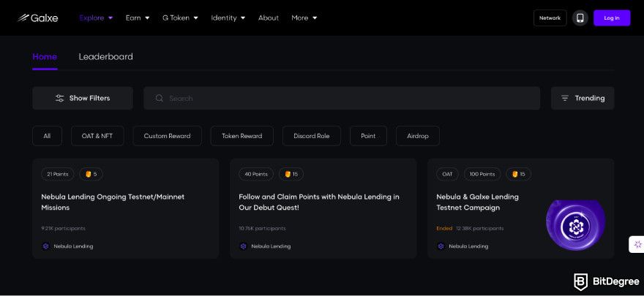Focus the Search input field
Image resolution: width=644 pixels, height=296 pixels.
[342, 98]
